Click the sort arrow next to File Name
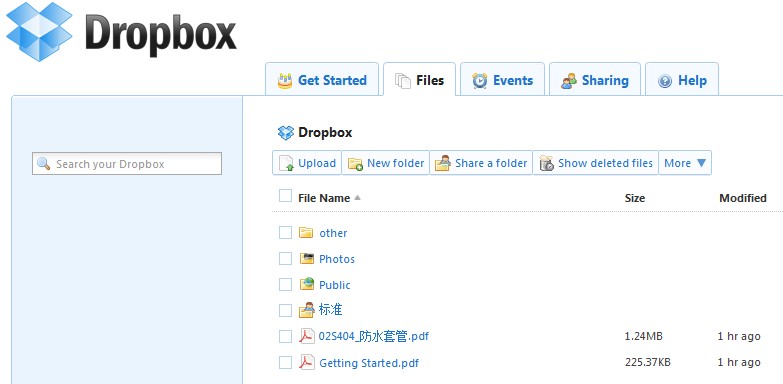Viewport: 783px width, 384px height. click(x=357, y=198)
